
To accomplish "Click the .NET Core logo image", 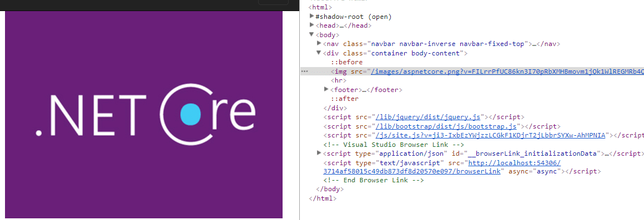I will tap(144, 115).
